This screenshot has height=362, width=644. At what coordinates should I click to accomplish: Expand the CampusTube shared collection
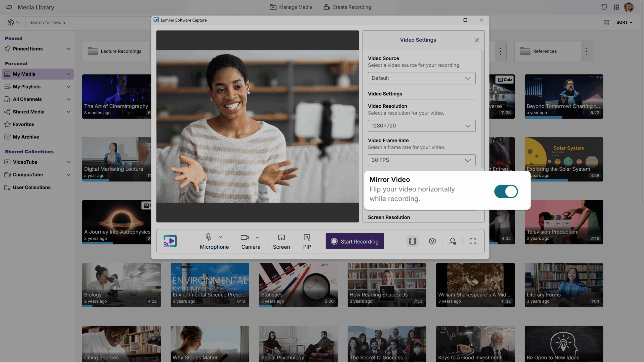pyautogui.click(x=69, y=174)
